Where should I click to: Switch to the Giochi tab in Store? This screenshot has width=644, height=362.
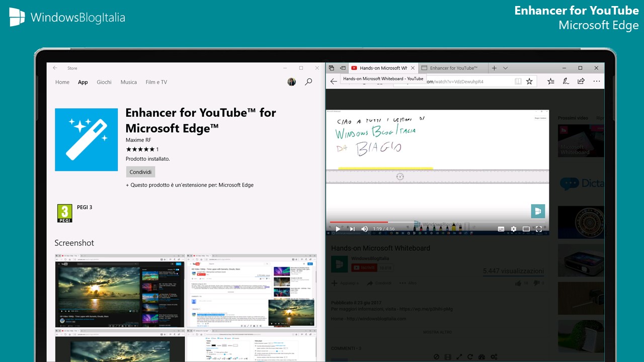104,82
